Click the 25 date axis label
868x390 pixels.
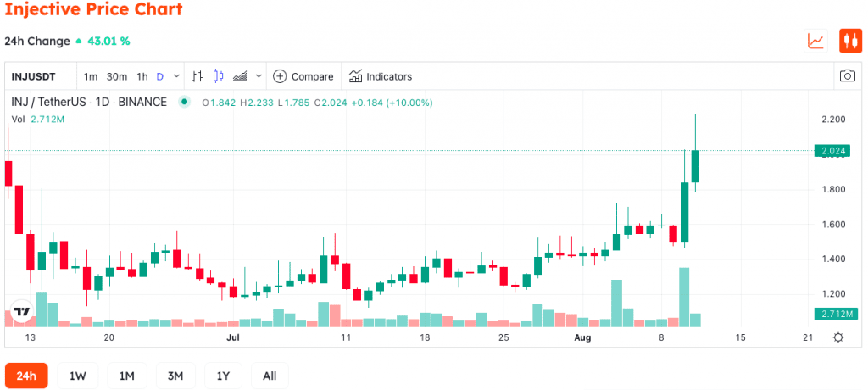[504, 337]
